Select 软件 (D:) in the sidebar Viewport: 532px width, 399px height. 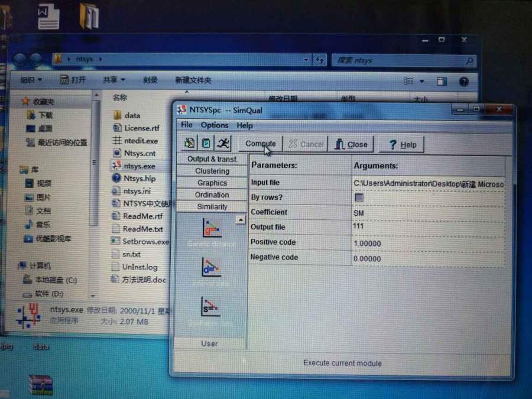[43, 294]
